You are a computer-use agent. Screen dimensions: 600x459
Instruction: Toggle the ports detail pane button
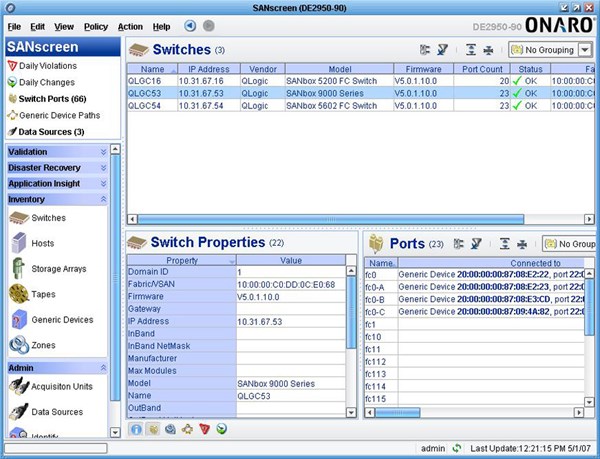[x=153, y=429]
